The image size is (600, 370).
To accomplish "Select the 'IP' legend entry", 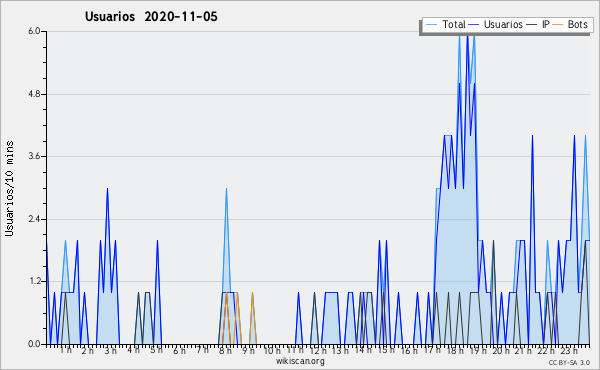I will [538, 24].
